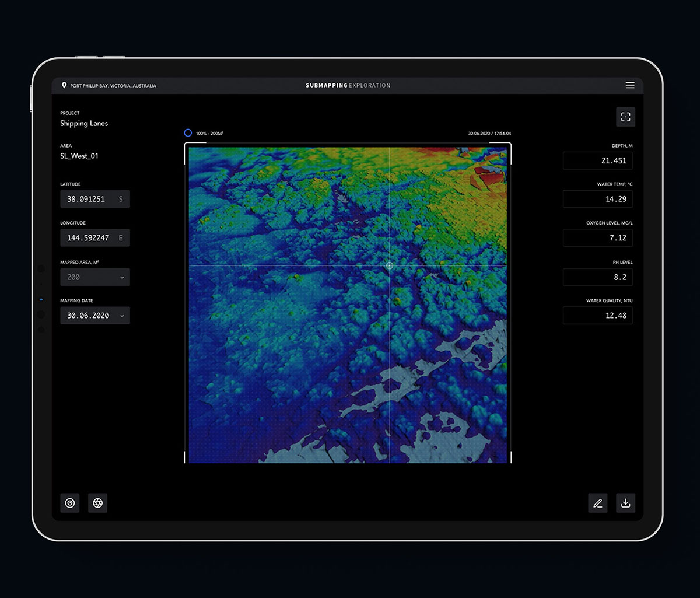Click the location pin icon
Viewport: 700px width, 598px height.
(64, 85)
